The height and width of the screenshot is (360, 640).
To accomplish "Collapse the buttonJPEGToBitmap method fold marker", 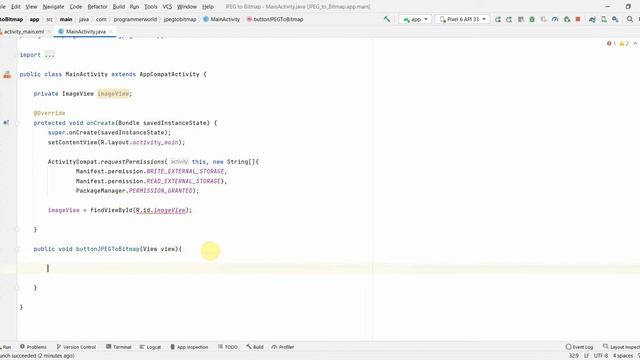I will tap(17, 249).
